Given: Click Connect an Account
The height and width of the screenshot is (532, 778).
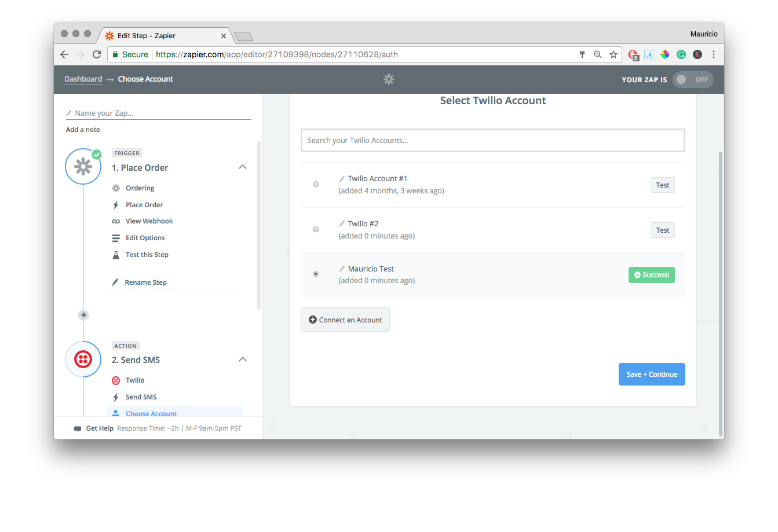Looking at the screenshot, I should tap(345, 320).
